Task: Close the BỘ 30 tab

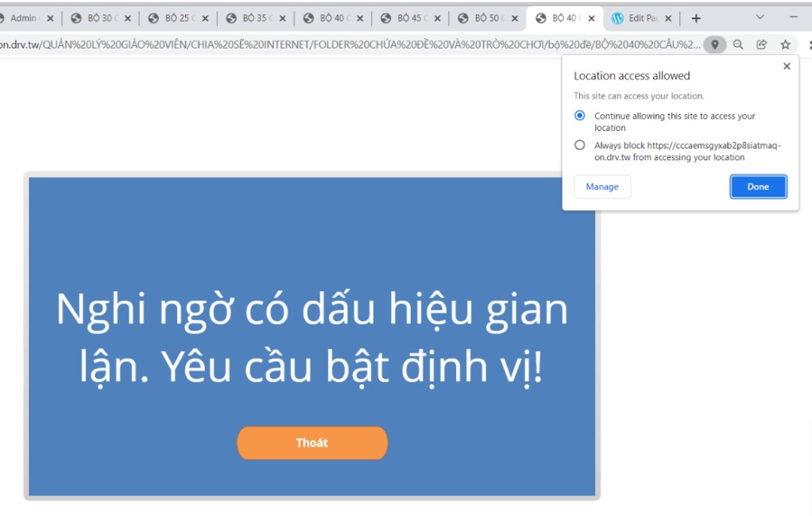Action: coord(127,18)
